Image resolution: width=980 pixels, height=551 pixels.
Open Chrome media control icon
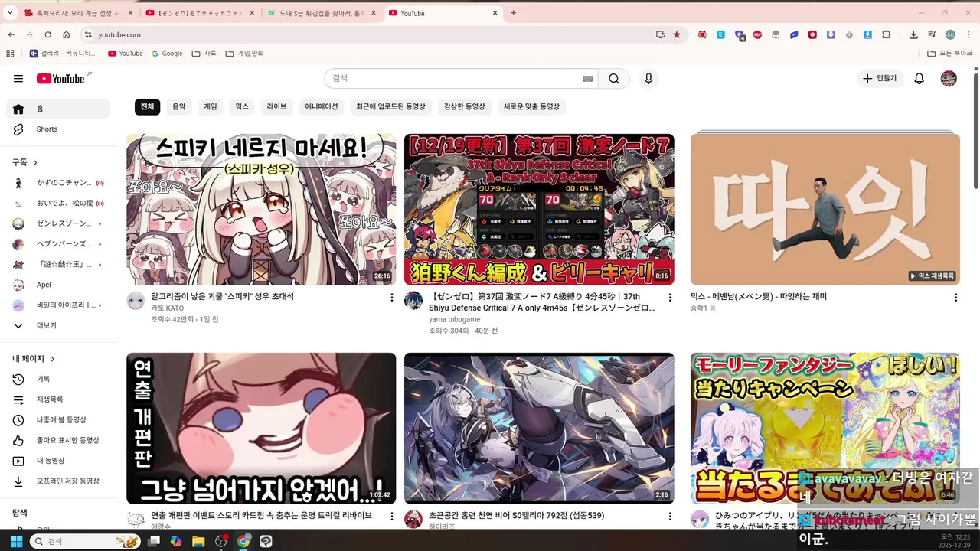[x=932, y=34]
